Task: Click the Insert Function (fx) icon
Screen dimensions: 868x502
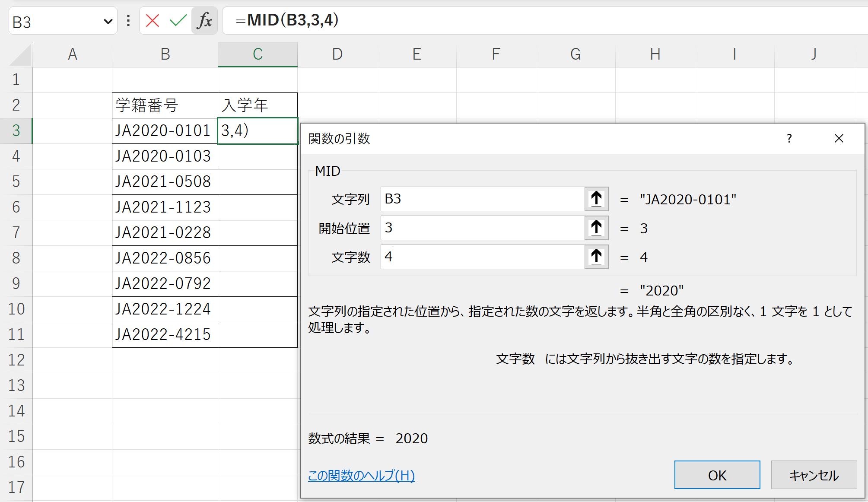Action: 204,20
